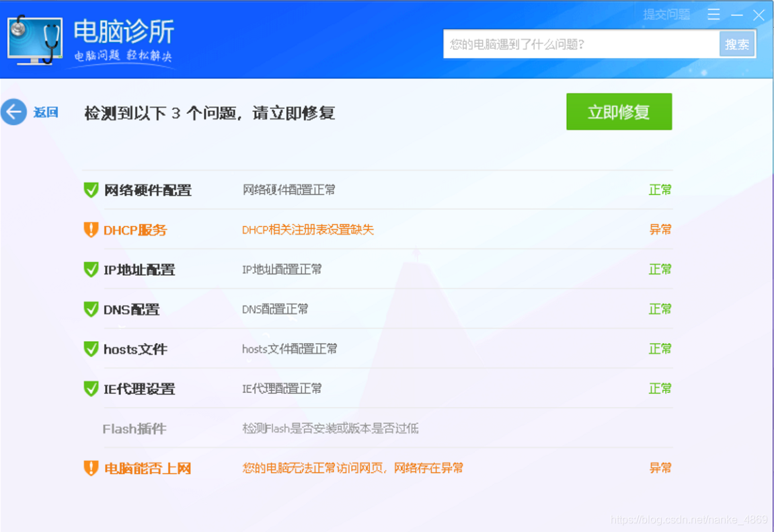Click orange warning shield beside DHCP服务

pyautogui.click(x=91, y=229)
